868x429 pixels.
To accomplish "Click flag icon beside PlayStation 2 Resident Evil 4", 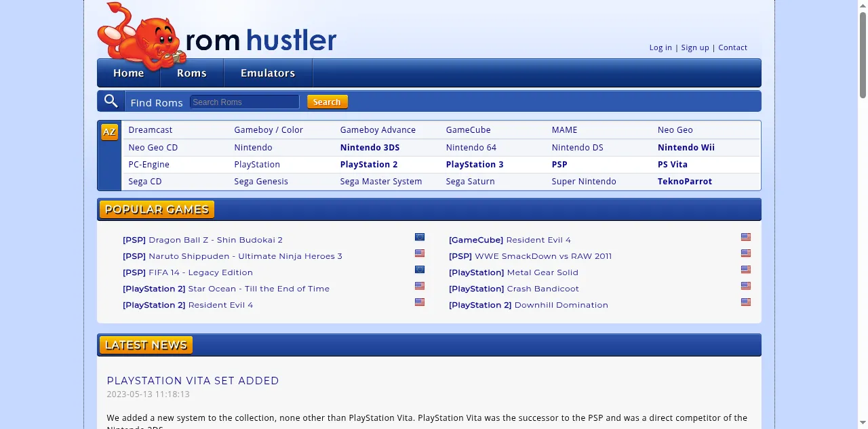I will coord(420,302).
